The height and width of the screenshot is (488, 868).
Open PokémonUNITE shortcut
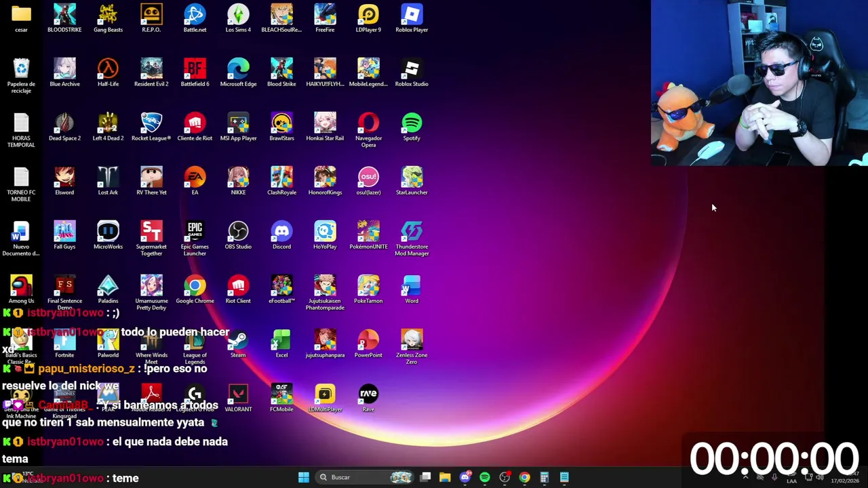[368, 235]
